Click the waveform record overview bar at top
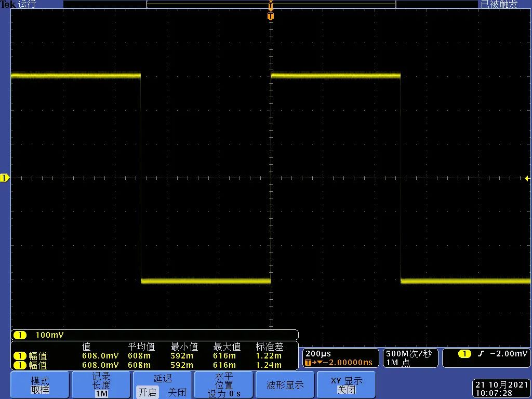 pyautogui.click(x=270, y=4)
